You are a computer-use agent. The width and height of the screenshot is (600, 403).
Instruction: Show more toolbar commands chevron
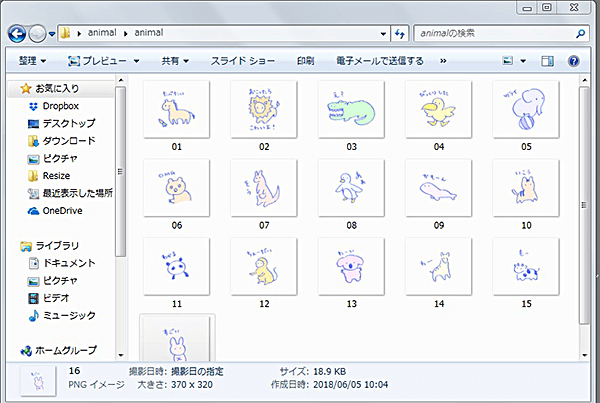tap(443, 61)
